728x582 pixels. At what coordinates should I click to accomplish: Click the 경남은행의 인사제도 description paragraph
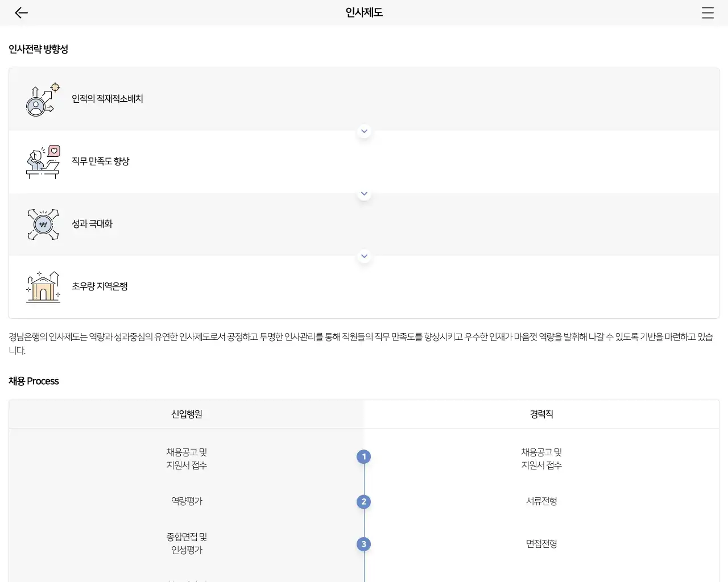coord(361,344)
